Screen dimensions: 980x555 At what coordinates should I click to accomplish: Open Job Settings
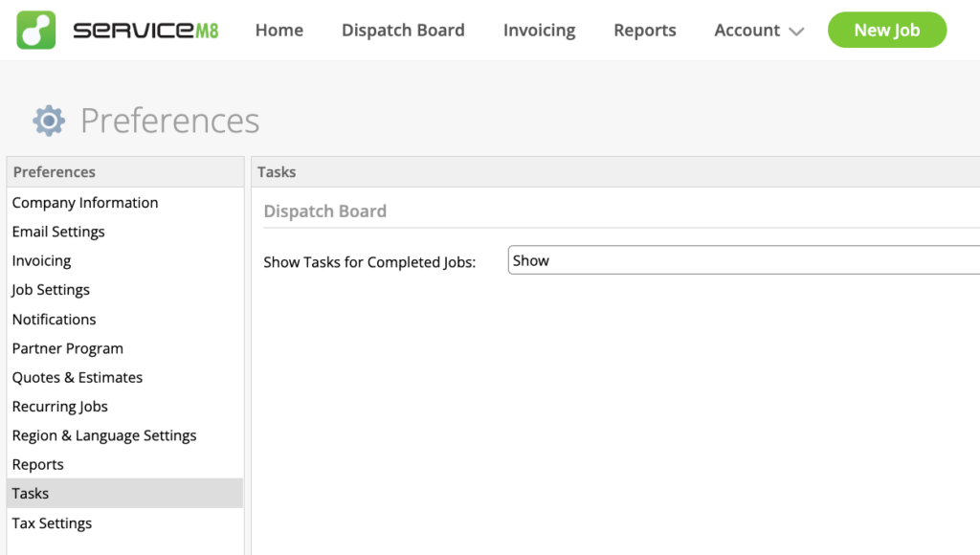click(x=51, y=289)
